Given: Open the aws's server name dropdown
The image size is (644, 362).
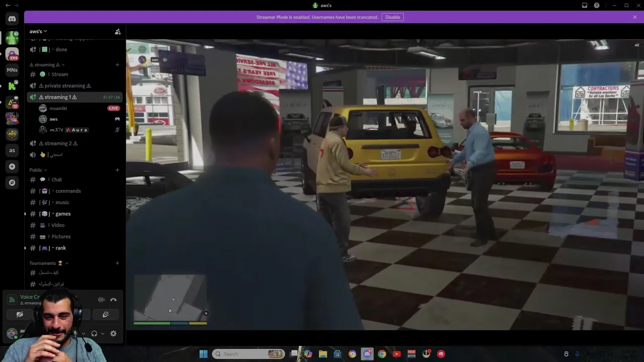Looking at the screenshot, I should tap(38, 31).
